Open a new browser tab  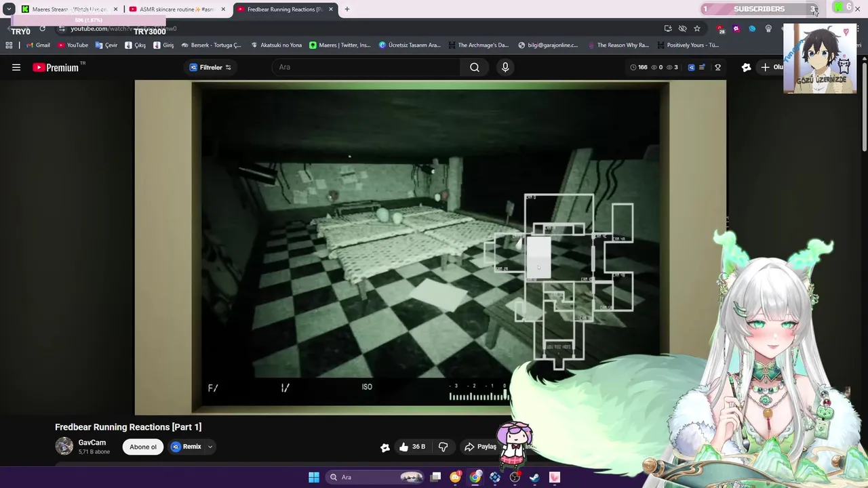tap(347, 9)
